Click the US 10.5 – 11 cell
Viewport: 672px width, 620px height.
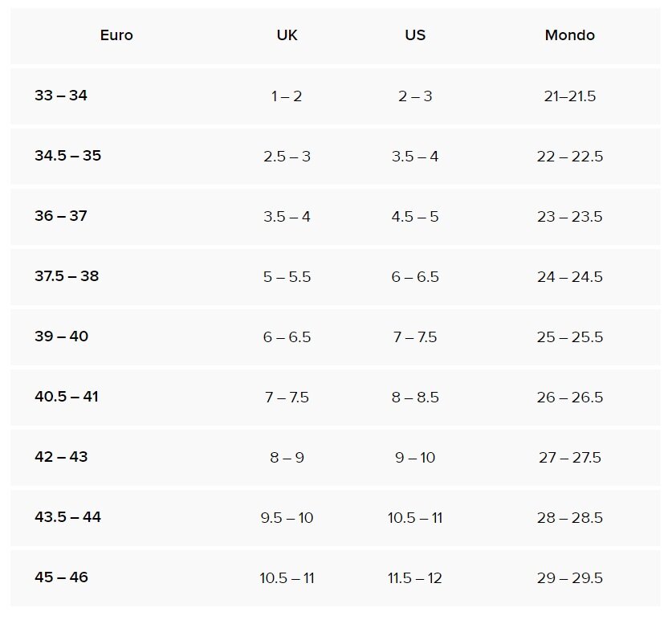tap(415, 518)
